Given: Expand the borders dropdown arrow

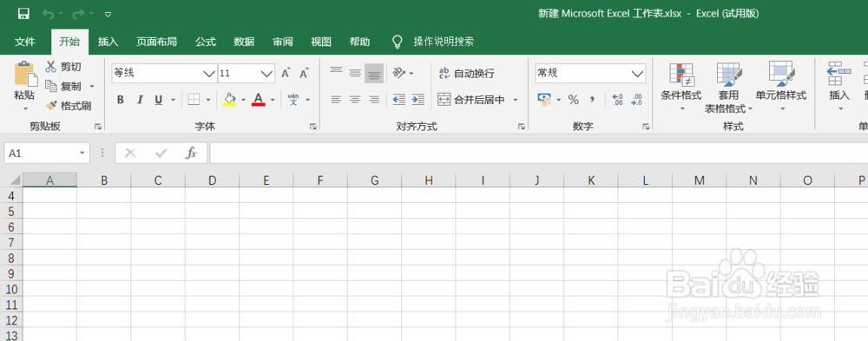Looking at the screenshot, I should (208, 100).
